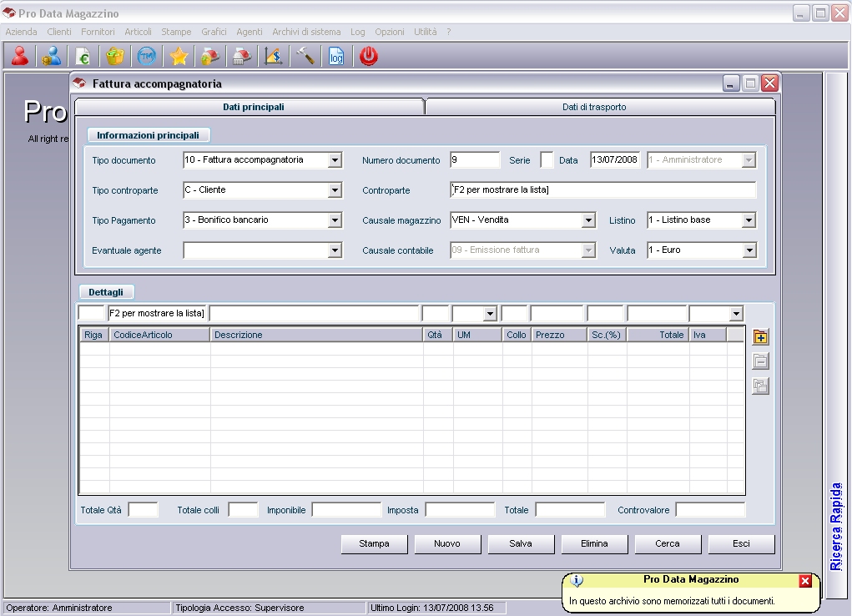The width and height of the screenshot is (852, 616).
Task: Open the Tipo documento dropdown
Action: (x=336, y=159)
